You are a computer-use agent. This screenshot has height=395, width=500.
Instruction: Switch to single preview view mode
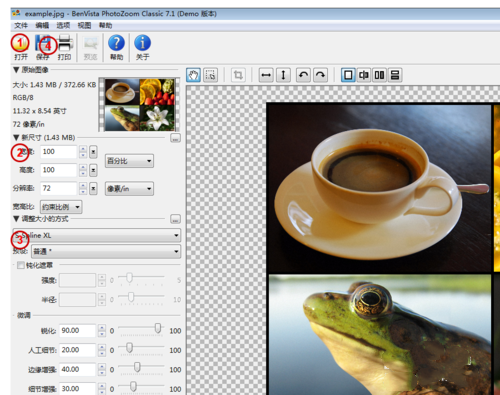click(x=348, y=75)
